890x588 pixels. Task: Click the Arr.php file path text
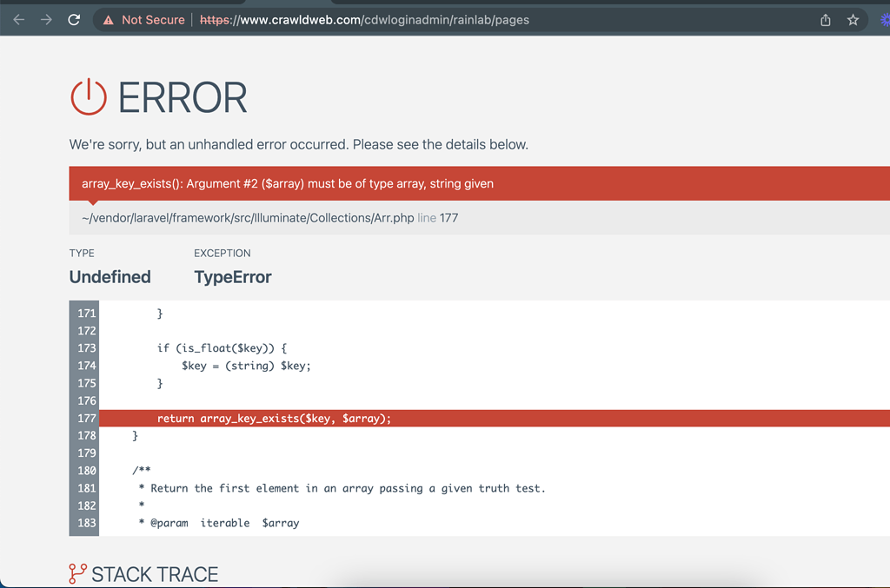click(x=248, y=217)
